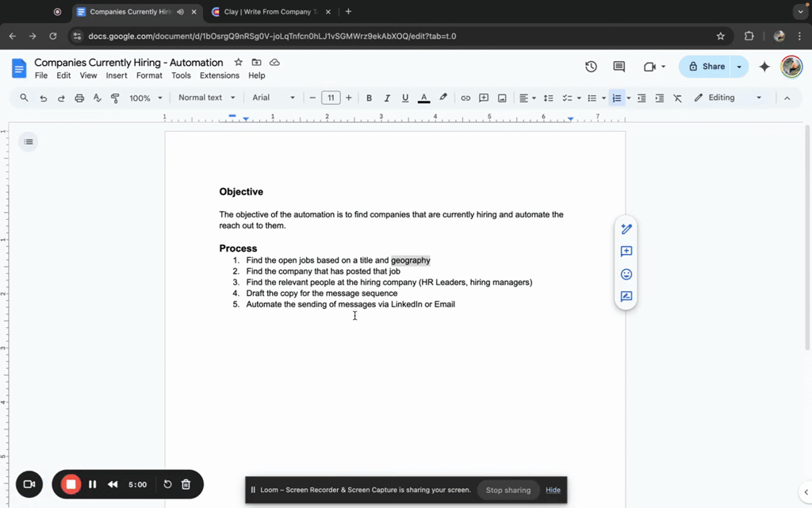812x508 pixels.
Task: Open the Extensions menu
Action: pos(219,75)
